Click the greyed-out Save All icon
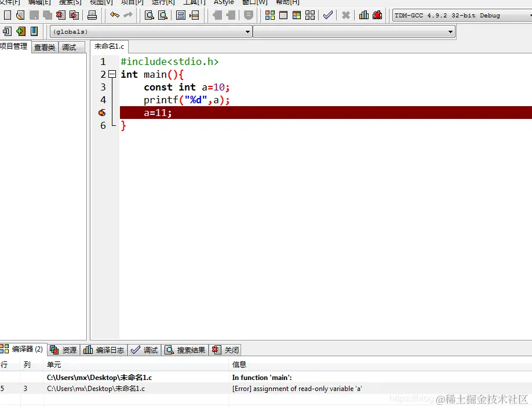This screenshot has width=532, height=409. (47, 15)
